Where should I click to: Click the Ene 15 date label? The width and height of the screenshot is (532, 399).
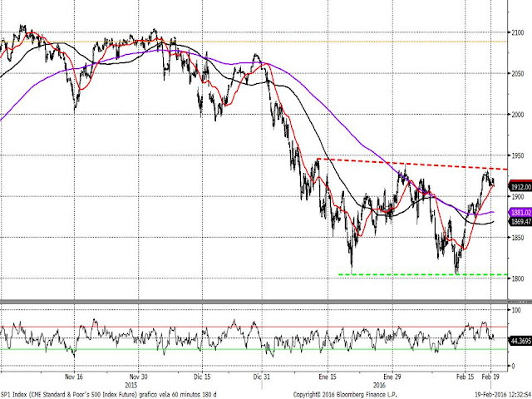328,377
